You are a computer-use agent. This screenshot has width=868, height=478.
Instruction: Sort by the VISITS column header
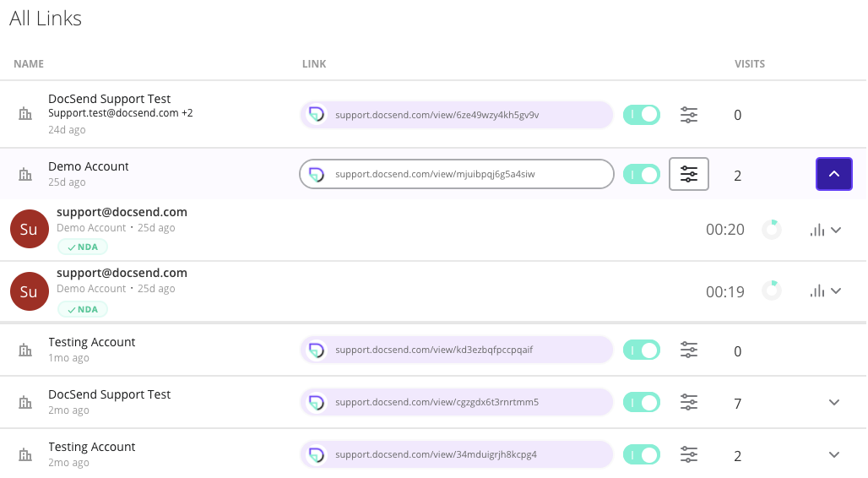tap(750, 63)
